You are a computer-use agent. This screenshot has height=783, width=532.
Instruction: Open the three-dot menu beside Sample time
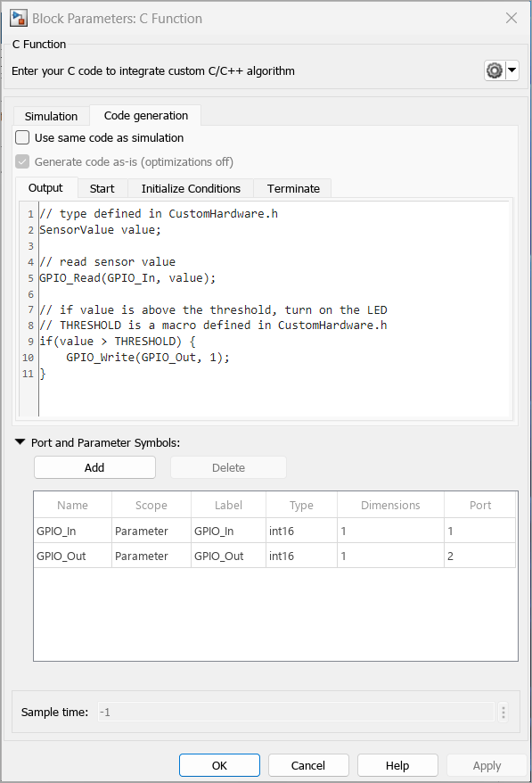[x=503, y=712]
